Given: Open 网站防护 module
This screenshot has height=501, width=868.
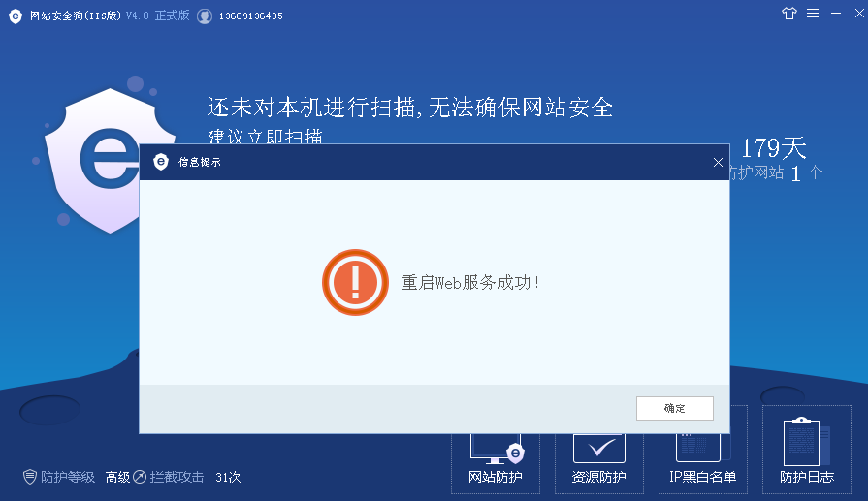Looking at the screenshot, I should point(496,463).
